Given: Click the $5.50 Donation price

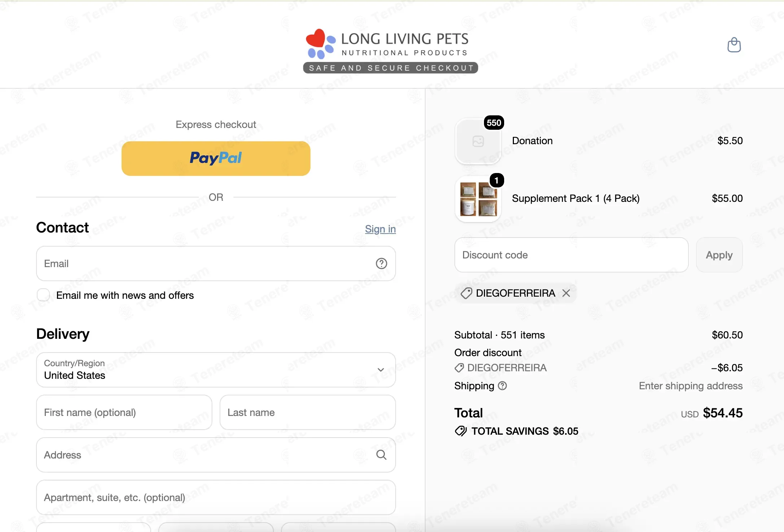Looking at the screenshot, I should 730,141.
